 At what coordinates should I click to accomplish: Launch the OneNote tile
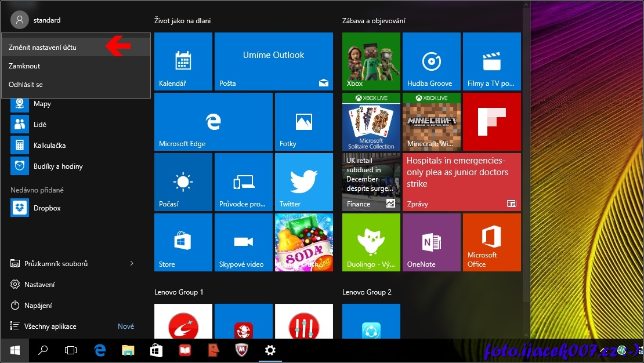[431, 242]
